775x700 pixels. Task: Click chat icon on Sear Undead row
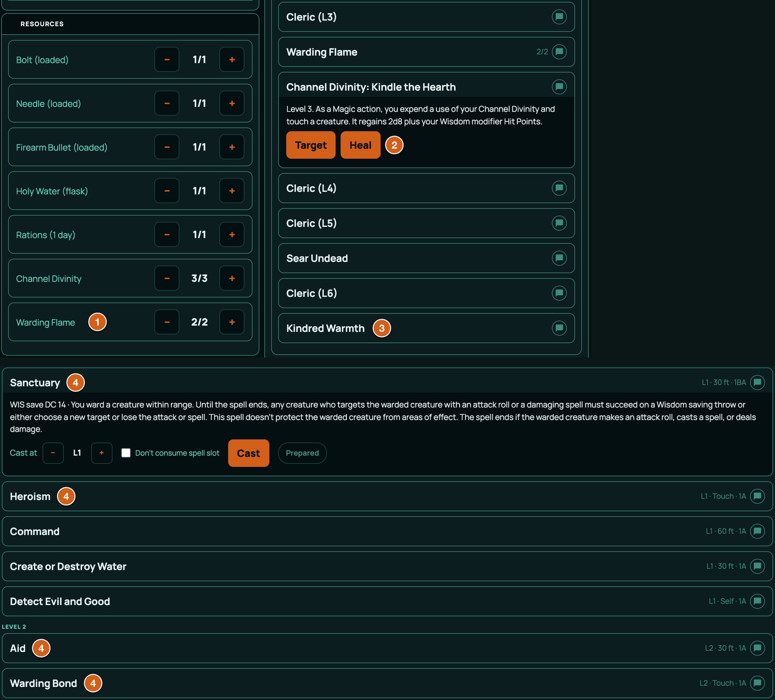click(x=559, y=258)
